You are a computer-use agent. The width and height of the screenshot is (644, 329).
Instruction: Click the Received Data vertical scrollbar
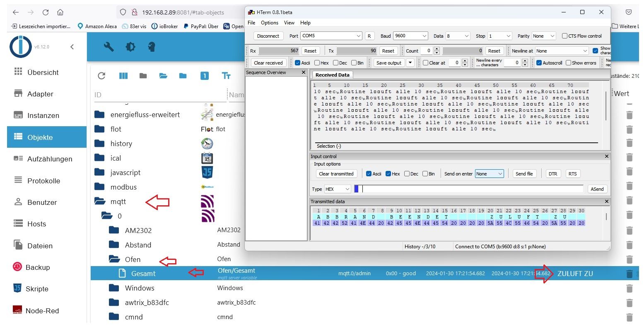pyautogui.click(x=606, y=106)
